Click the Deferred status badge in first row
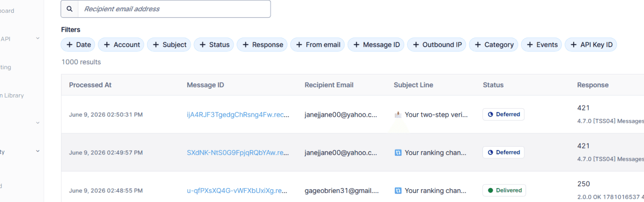Image resolution: width=644 pixels, height=202 pixels. [x=503, y=115]
